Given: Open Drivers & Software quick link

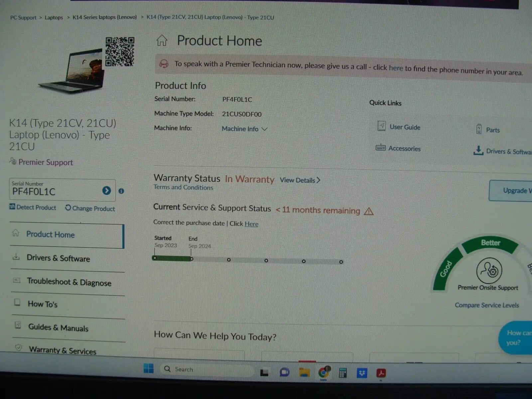Looking at the screenshot, I should [509, 152].
